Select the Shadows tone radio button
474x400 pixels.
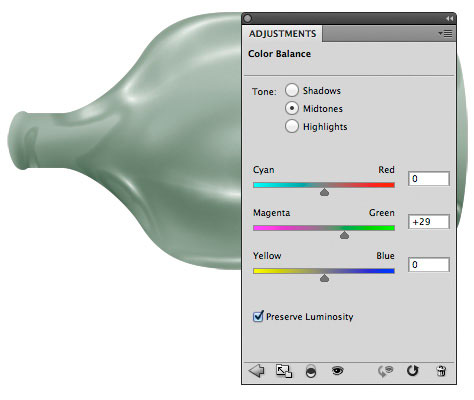[x=292, y=90]
